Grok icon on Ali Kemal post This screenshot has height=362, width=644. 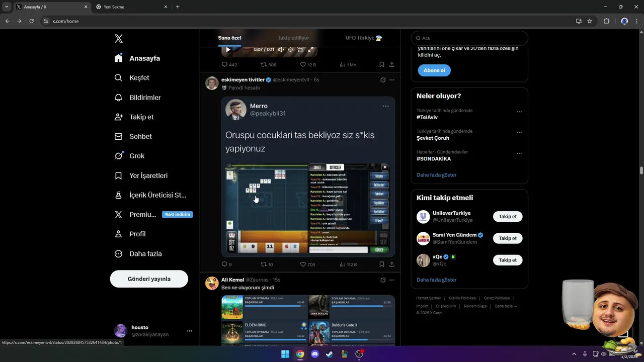tap(383, 280)
